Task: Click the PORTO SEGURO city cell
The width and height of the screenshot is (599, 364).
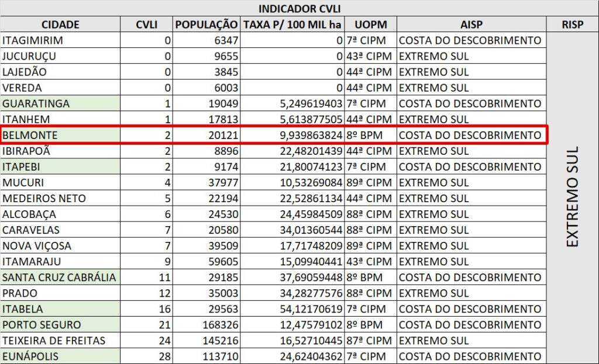Action: 60,324
